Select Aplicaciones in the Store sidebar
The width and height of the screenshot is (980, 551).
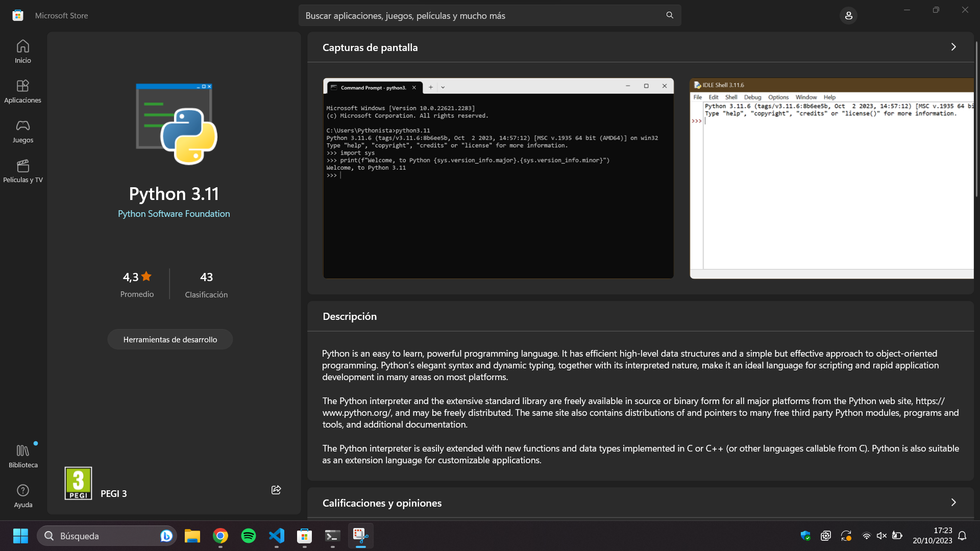click(x=22, y=91)
